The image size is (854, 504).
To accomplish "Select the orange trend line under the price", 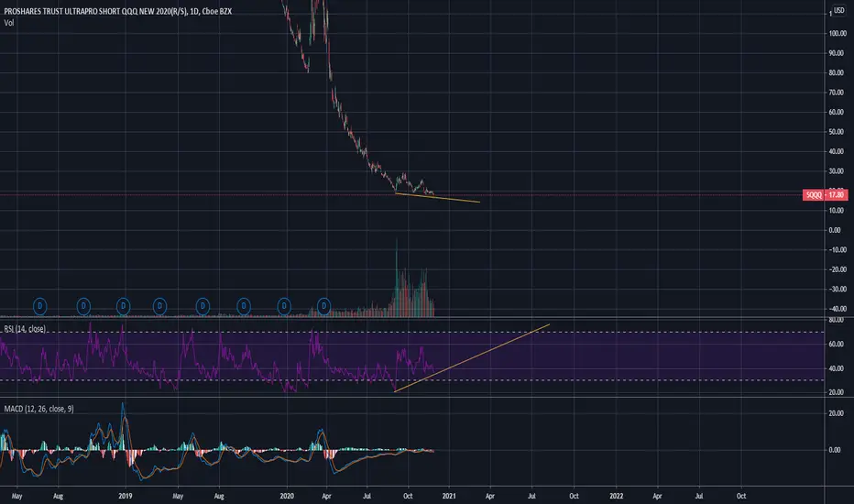I will [437, 198].
